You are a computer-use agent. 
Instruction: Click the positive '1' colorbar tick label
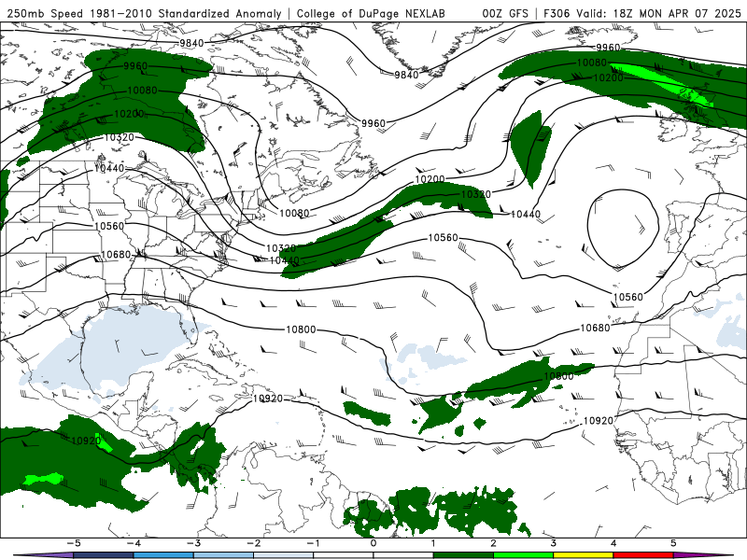433,543
